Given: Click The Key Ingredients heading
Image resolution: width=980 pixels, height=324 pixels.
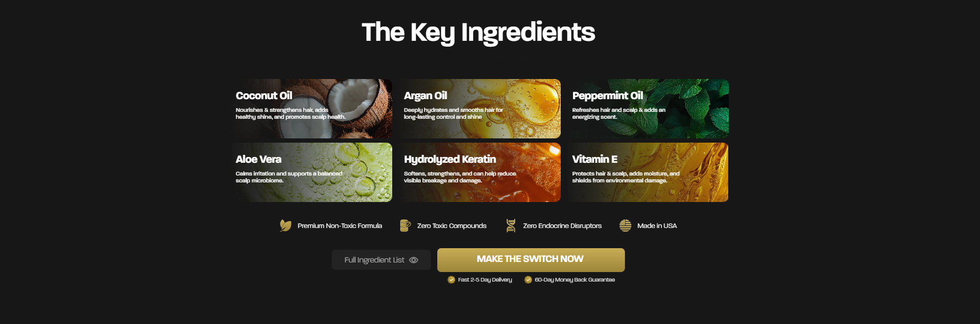Looking at the screenshot, I should tap(478, 32).
